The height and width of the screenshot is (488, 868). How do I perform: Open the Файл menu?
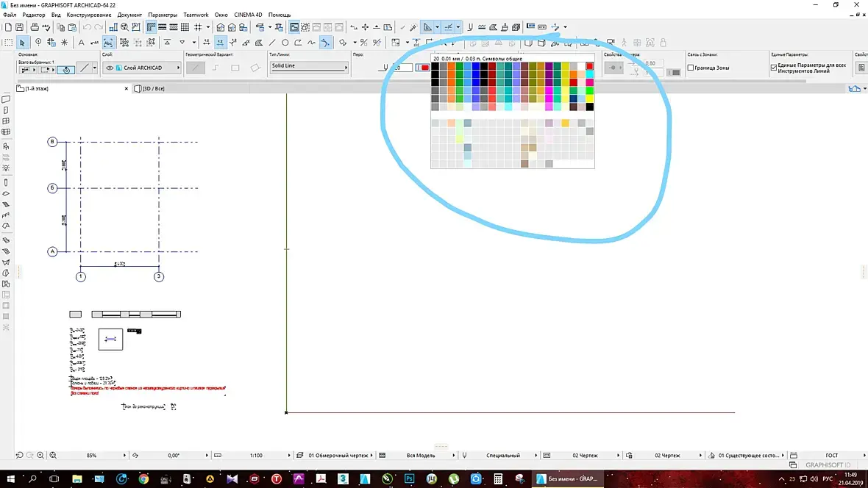click(10, 15)
